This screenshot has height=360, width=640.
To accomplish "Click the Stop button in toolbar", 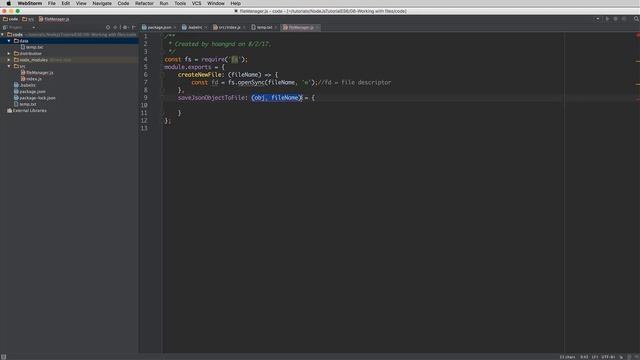I will 624,19.
